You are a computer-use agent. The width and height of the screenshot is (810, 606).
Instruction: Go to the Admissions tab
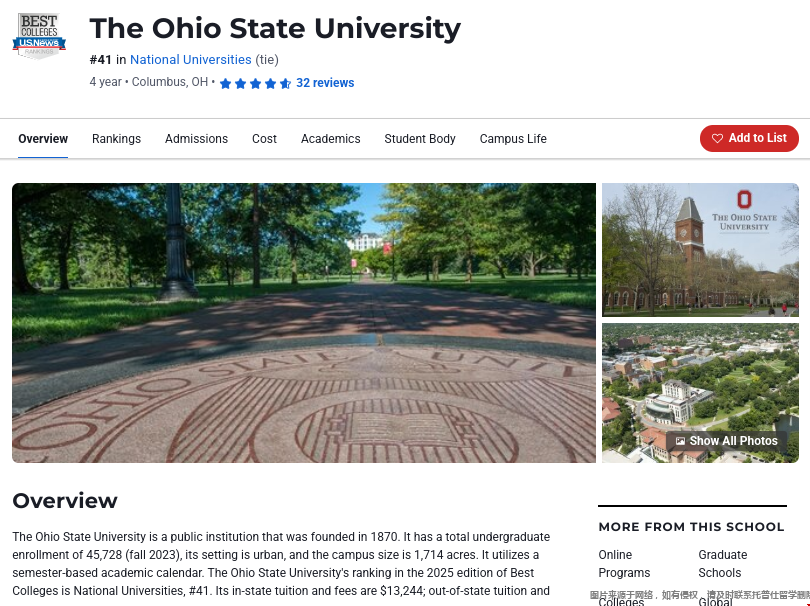[x=196, y=139]
